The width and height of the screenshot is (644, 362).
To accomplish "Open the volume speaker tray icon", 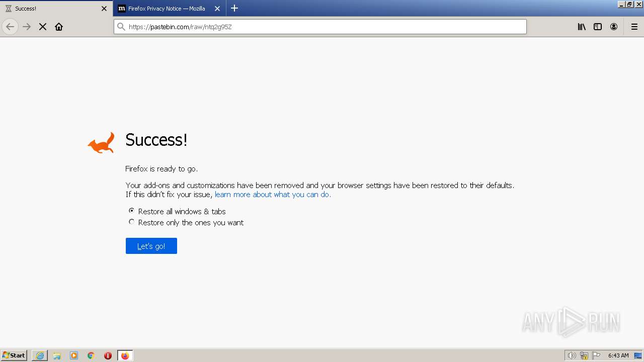I will (572, 355).
